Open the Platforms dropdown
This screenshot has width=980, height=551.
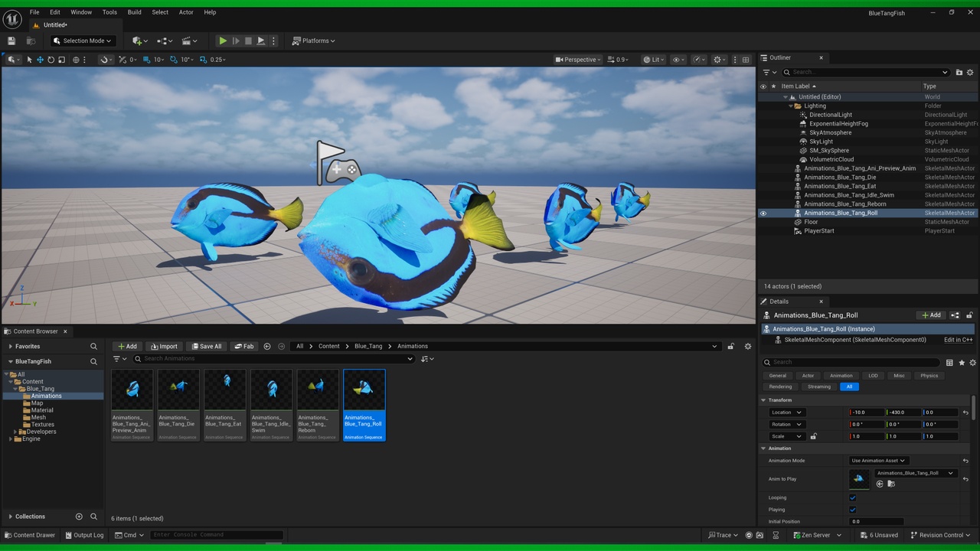tap(314, 41)
